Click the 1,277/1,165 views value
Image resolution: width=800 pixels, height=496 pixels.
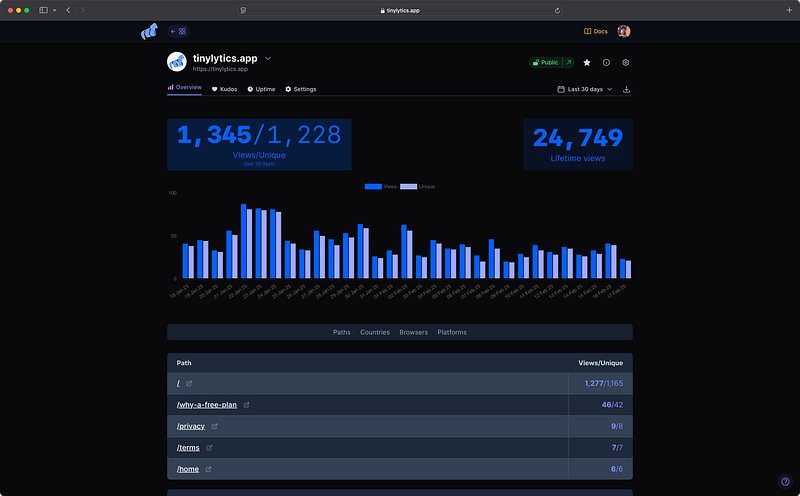click(x=604, y=383)
